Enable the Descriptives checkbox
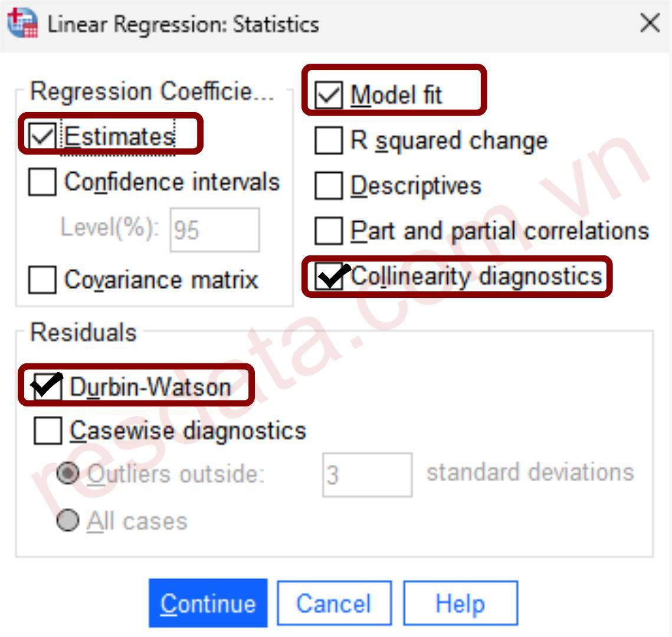Viewport: 672px width, 637px height. coord(329,186)
